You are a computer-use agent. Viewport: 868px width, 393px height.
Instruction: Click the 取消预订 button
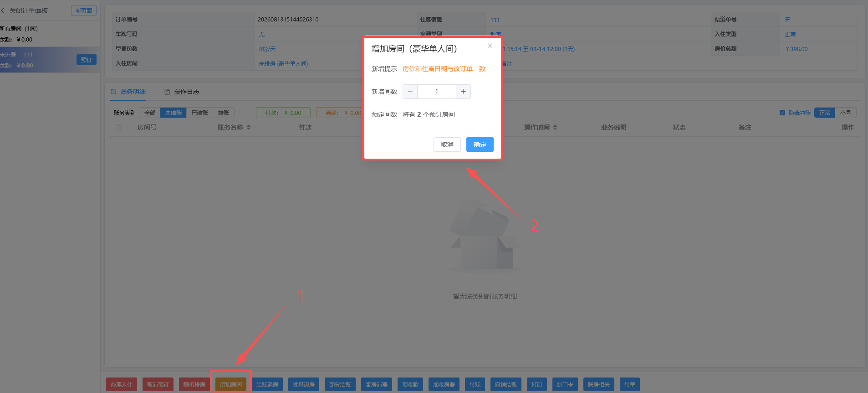click(158, 384)
